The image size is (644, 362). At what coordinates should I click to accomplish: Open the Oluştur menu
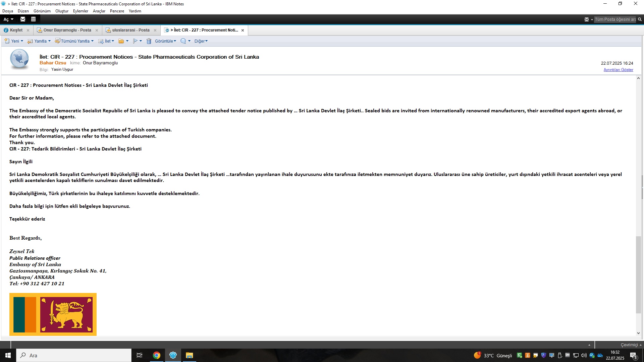(x=62, y=11)
